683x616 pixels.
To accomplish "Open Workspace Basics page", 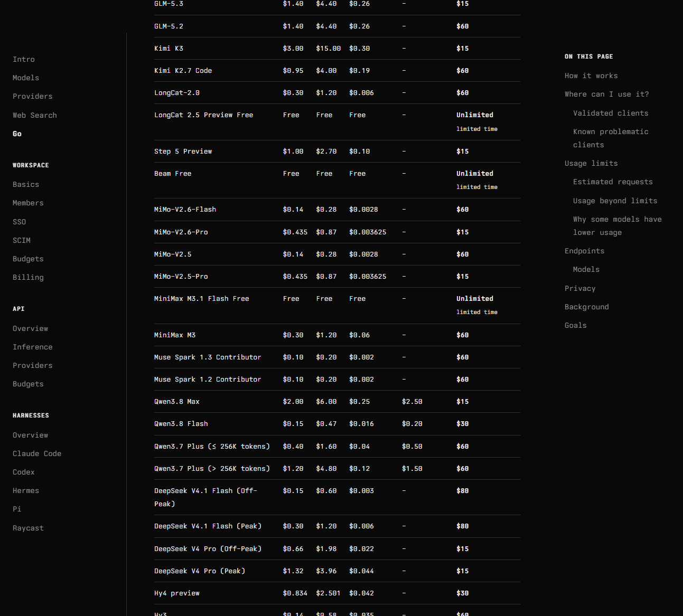I will 26,184.
